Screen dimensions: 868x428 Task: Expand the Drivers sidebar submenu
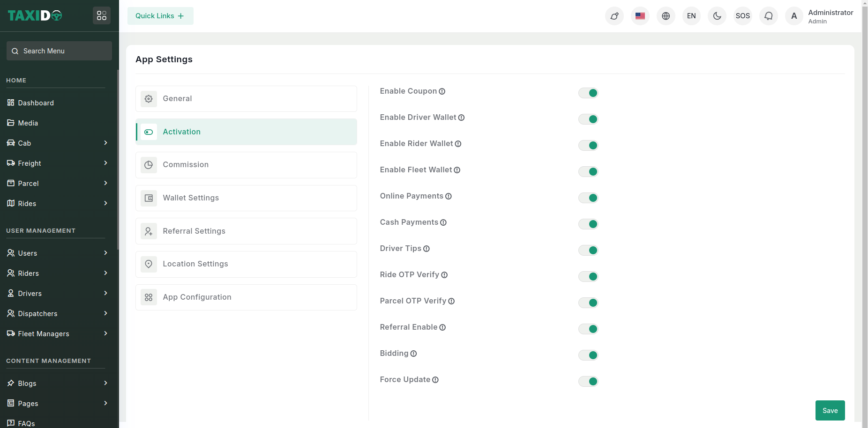[57, 294]
